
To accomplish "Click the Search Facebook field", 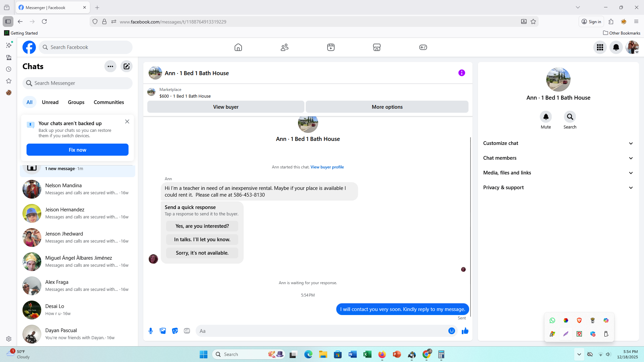I will point(86,47).
